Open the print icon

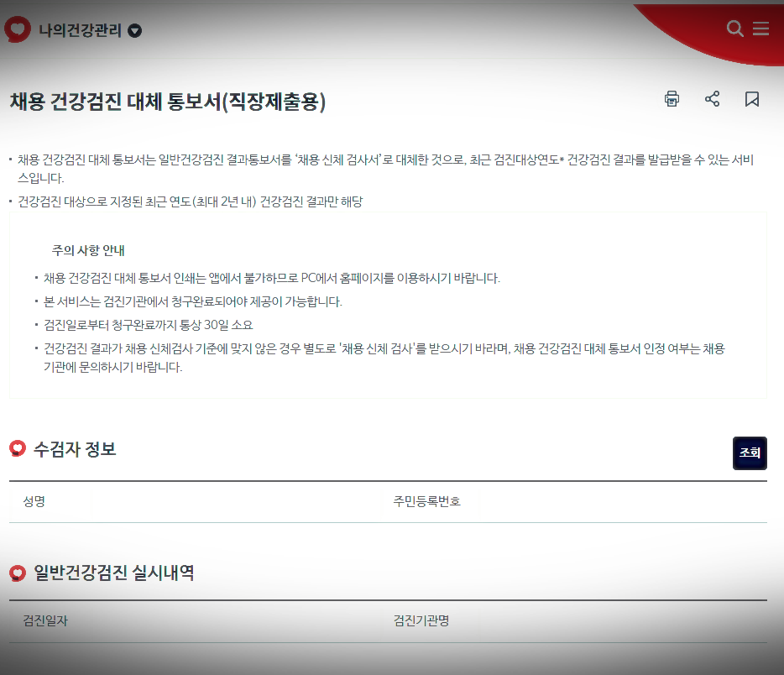671,99
